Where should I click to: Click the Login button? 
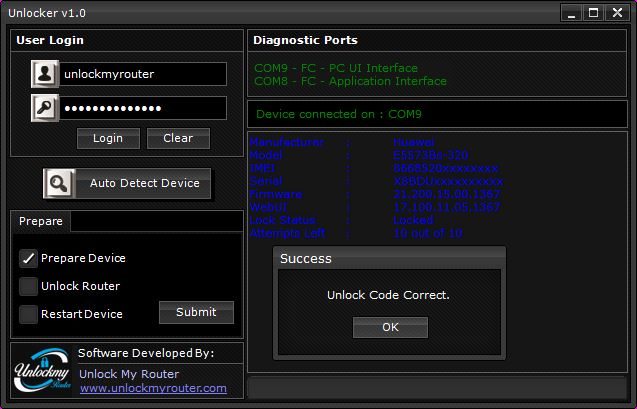pyautogui.click(x=108, y=138)
